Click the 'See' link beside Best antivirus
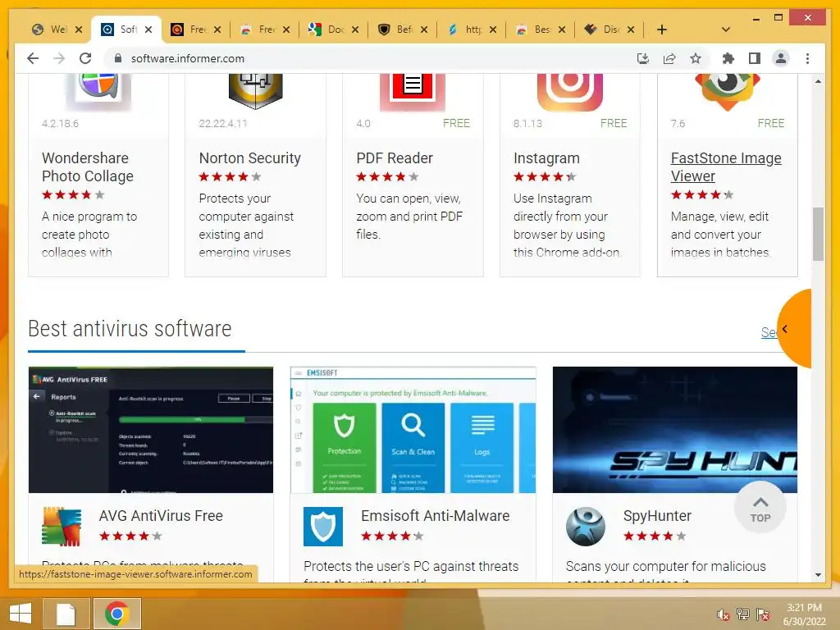840x630 pixels. tap(769, 333)
